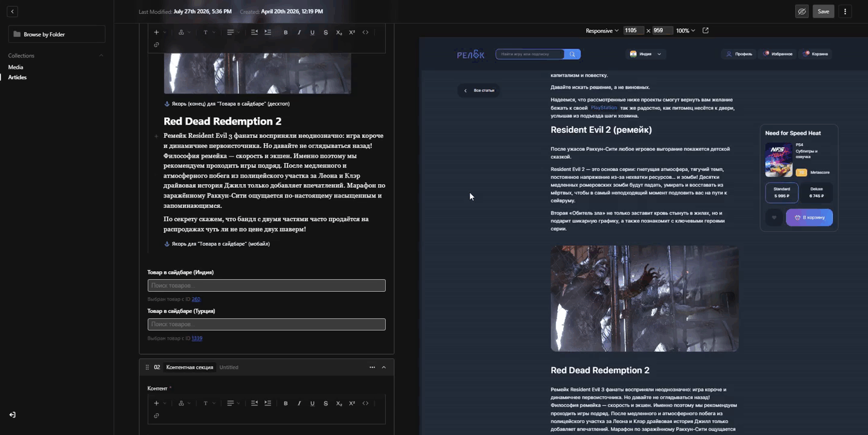
Task: Click the Need for Speed Heat cover thumbnail
Action: tap(779, 159)
